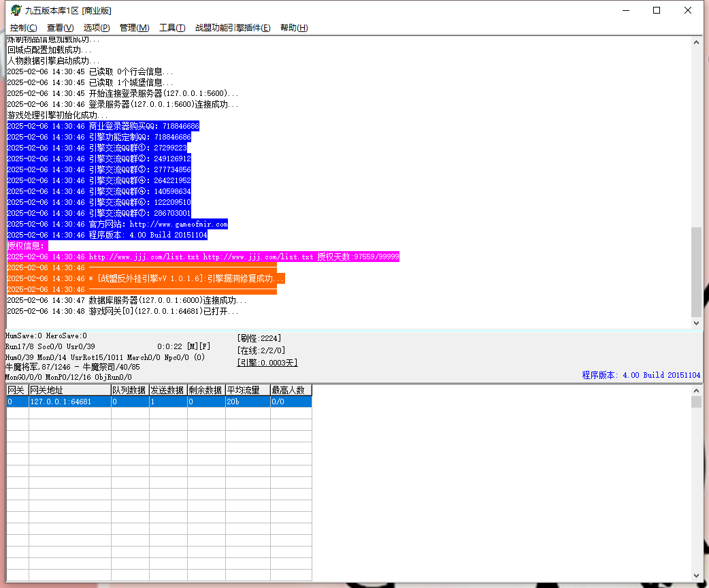Screen dimensions: 709x588
Task: Open the 战盟功能引擎插件(E) menu
Action: 233,28
